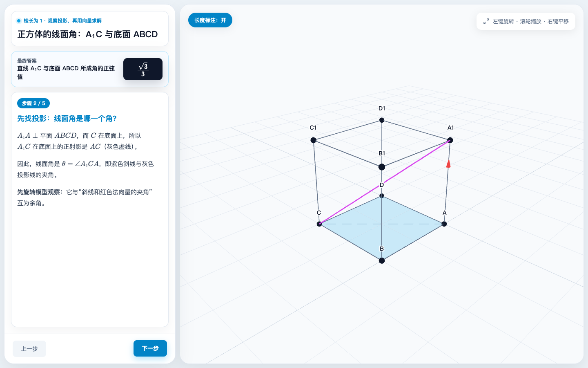588x368 pixels.
Task: Click vertex point C1 on the cube
Action: tap(313, 140)
